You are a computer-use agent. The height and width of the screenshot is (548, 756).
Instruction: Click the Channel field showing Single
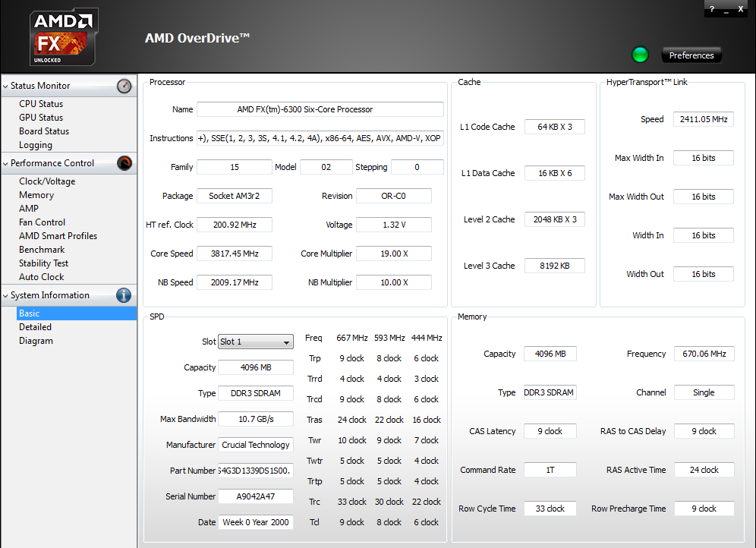click(x=704, y=392)
